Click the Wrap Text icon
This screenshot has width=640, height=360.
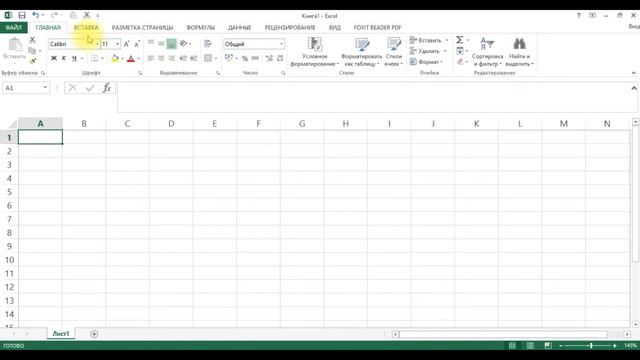pyautogui.click(x=208, y=43)
